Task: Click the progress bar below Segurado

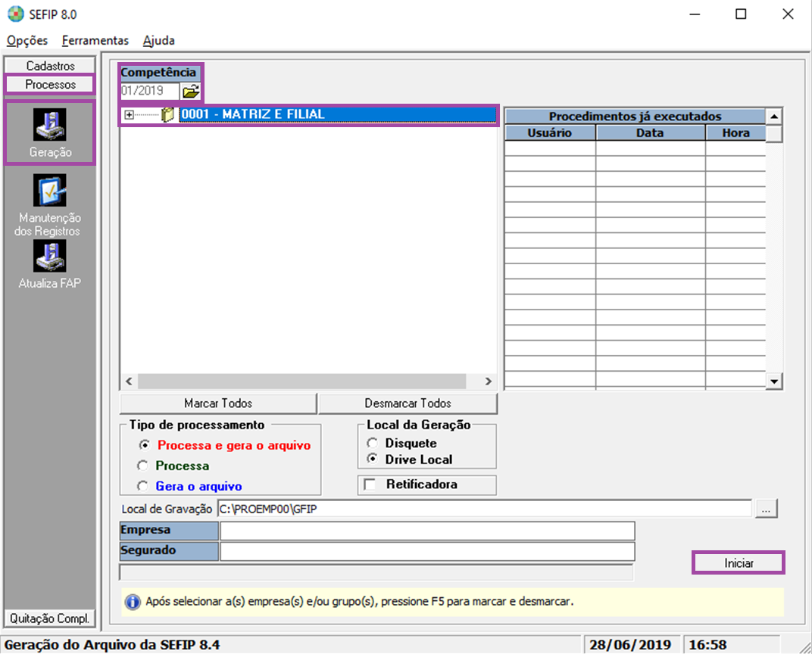Action: click(x=376, y=572)
